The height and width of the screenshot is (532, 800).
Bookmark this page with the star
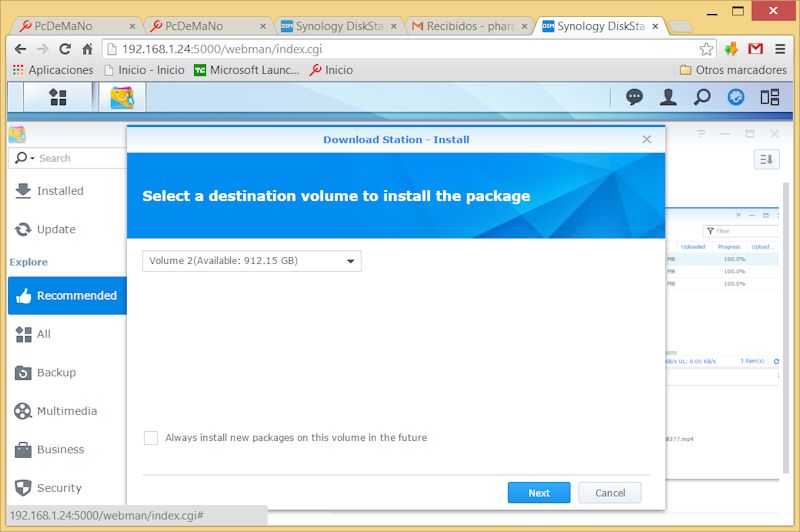tap(706, 49)
